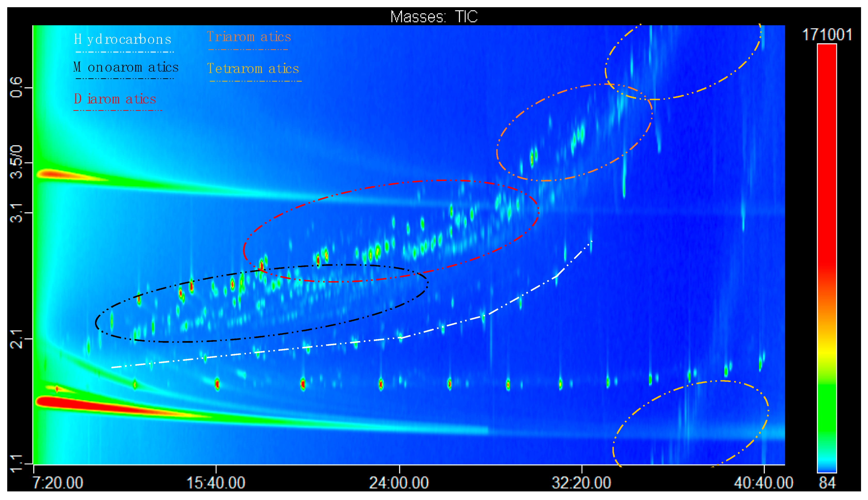Click the 7:20.00 x-axis tick label
Viewport: 868px width, 500px height.
58,483
